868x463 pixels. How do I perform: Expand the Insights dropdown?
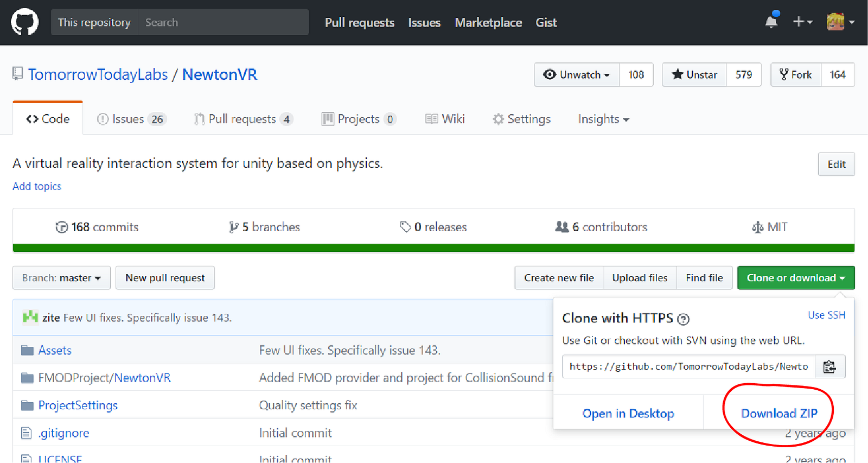coord(604,119)
